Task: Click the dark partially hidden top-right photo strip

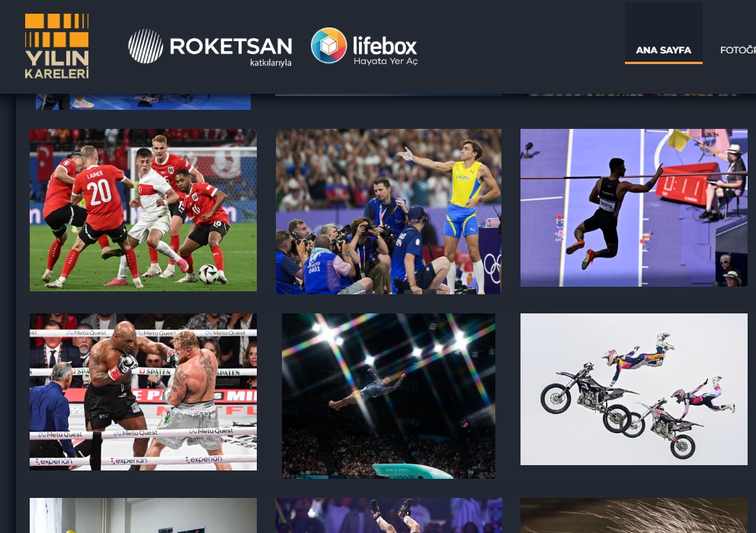Action: (x=634, y=95)
